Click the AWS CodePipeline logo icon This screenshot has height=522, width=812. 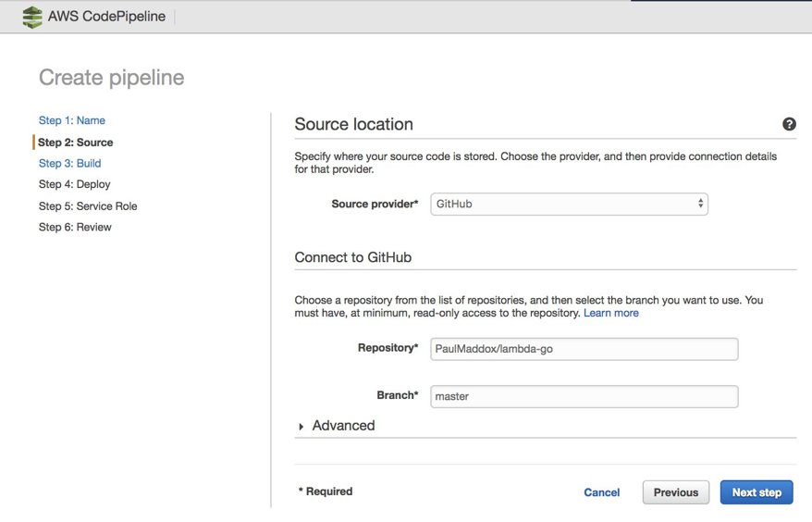pyautogui.click(x=32, y=17)
